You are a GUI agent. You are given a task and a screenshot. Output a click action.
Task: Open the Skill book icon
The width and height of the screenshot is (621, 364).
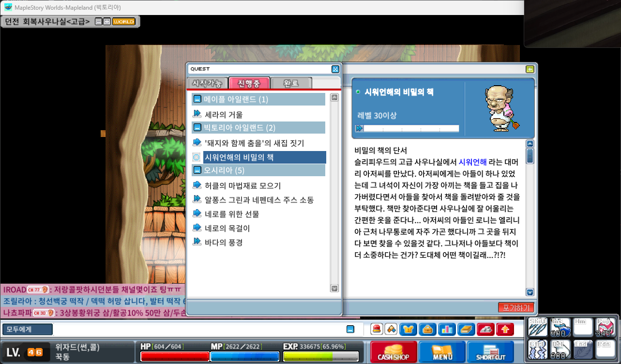tap(466, 329)
